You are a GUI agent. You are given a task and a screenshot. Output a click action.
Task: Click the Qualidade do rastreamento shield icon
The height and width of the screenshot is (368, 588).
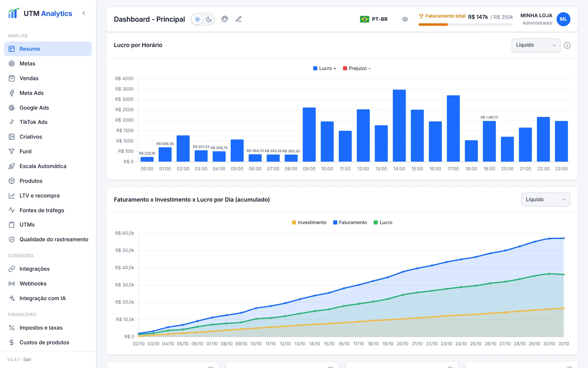[12, 239]
